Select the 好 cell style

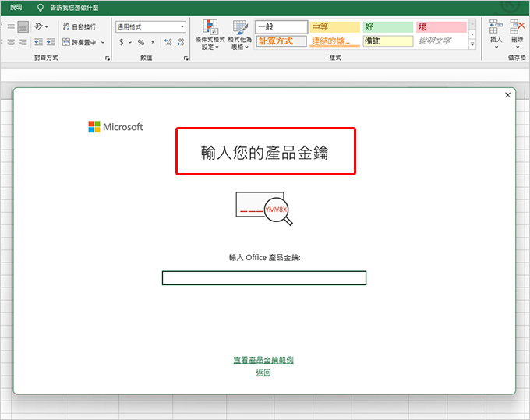[x=388, y=26]
